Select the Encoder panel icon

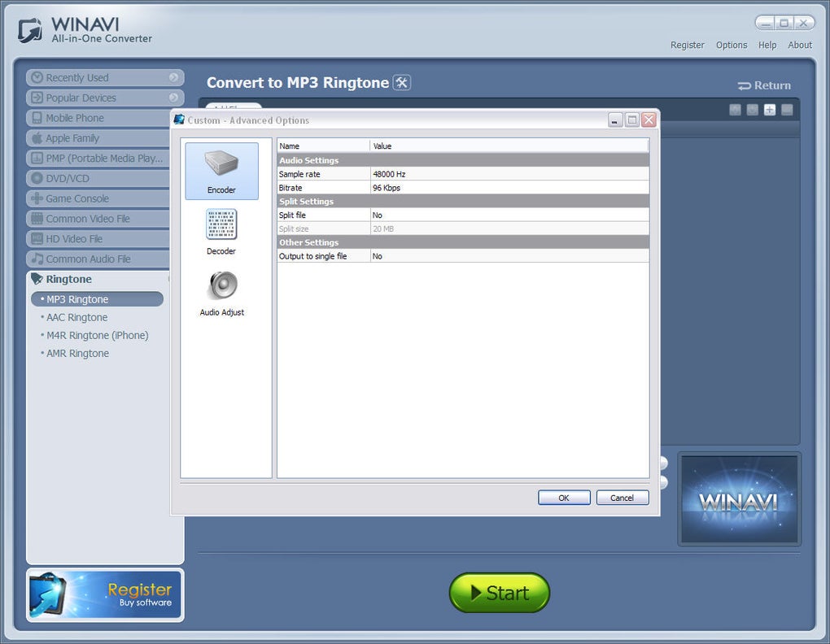[221, 171]
